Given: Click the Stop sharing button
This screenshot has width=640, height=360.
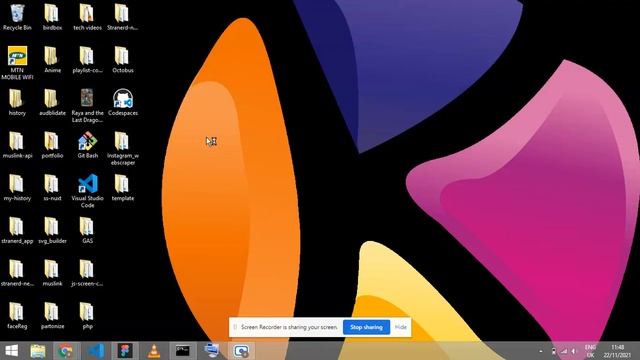Looking at the screenshot, I should click(x=366, y=327).
